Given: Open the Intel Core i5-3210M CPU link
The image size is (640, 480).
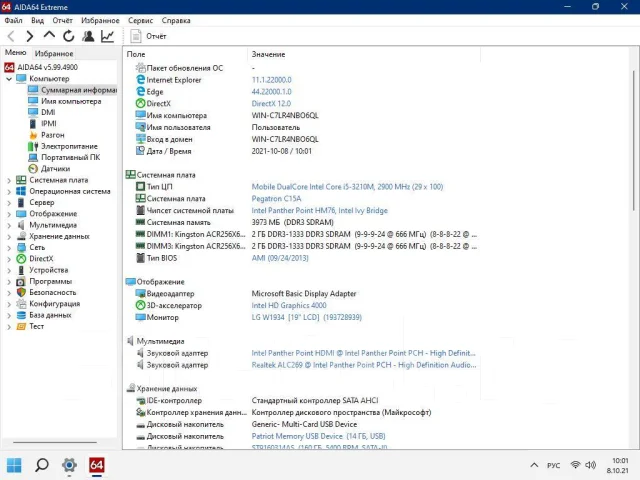Looking at the screenshot, I should click(x=347, y=187).
